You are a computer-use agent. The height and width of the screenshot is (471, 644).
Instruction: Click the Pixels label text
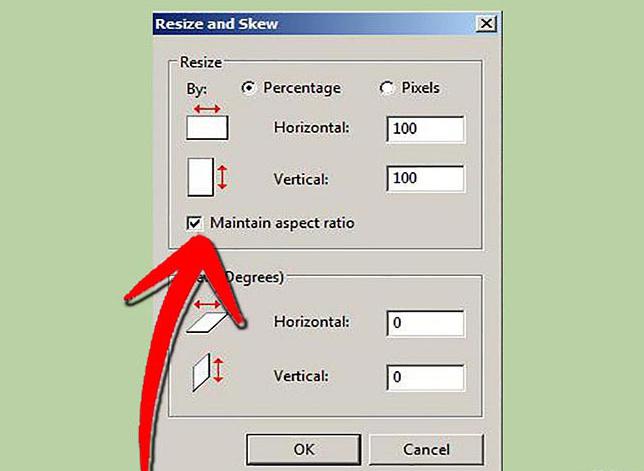pos(420,87)
